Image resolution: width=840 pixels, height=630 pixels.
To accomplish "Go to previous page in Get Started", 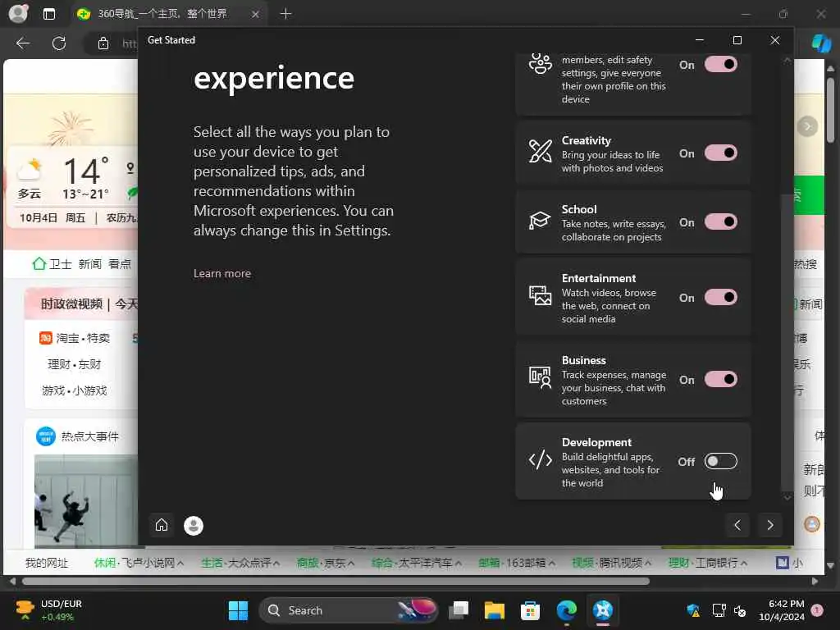I will click(737, 525).
